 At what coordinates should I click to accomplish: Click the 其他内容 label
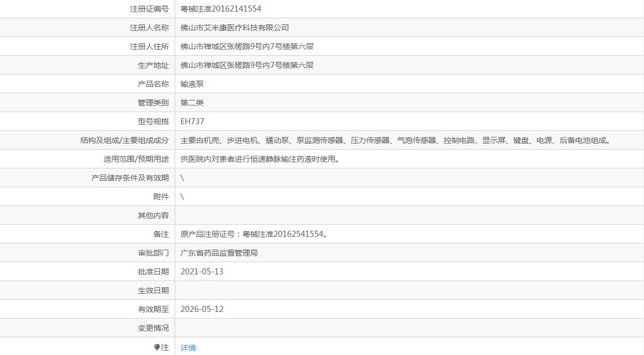153,215
